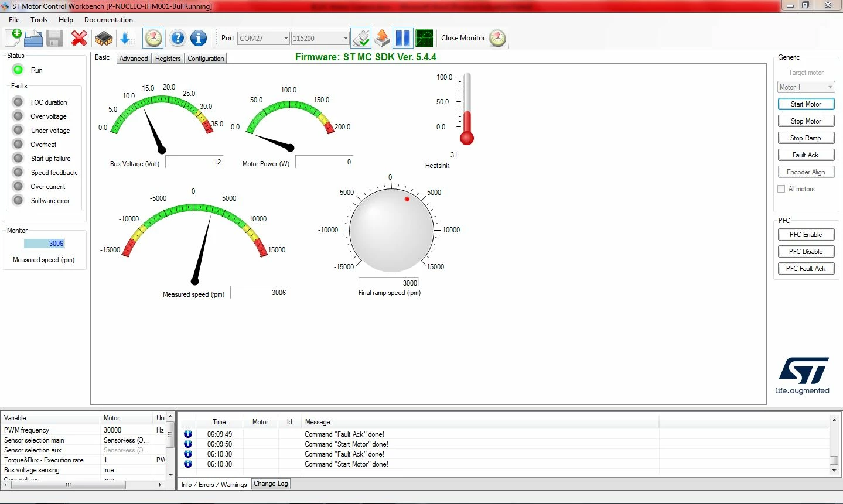Click the PFC Disable button

pyautogui.click(x=806, y=252)
